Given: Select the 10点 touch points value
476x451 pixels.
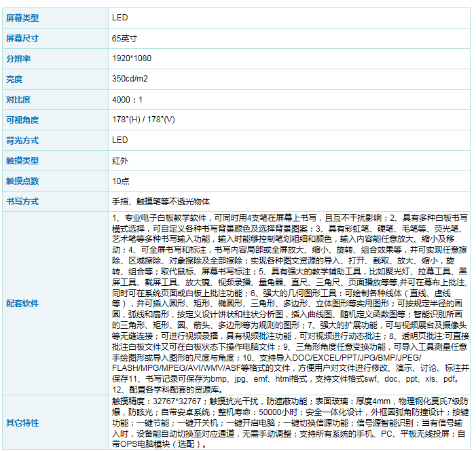Looking at the screenshot, I should 121,181.
